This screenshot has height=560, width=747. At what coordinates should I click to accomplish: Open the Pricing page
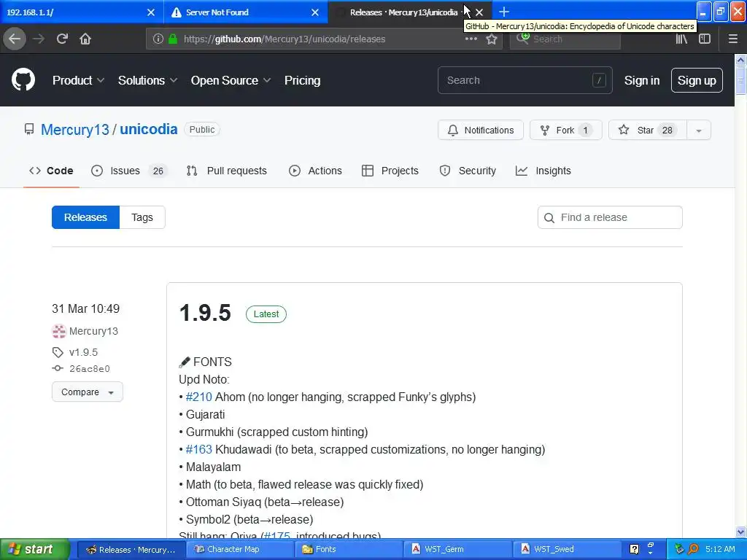(x=303, y=80)
